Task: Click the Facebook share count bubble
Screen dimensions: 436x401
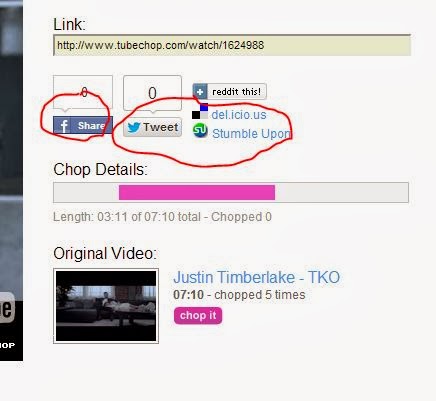Action: click(x=83, y=92)
